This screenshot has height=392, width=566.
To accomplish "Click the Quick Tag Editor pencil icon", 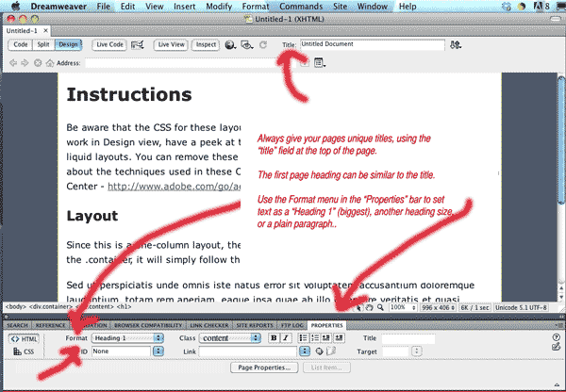I will [556, 347].
